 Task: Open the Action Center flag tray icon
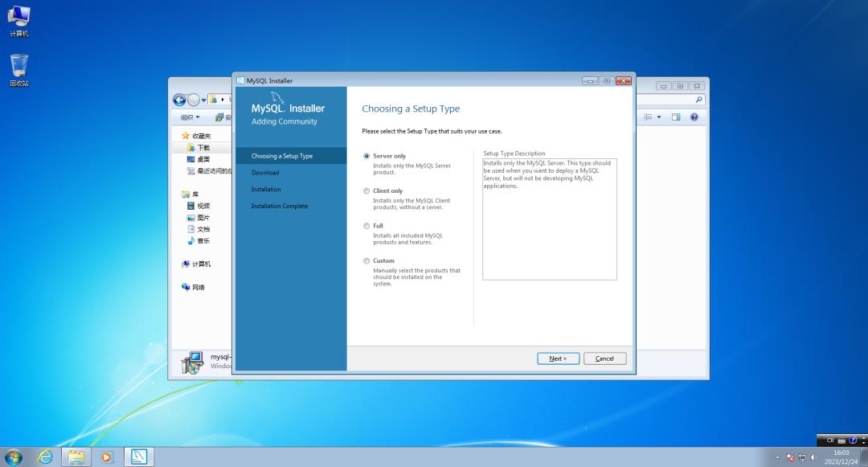790,457
